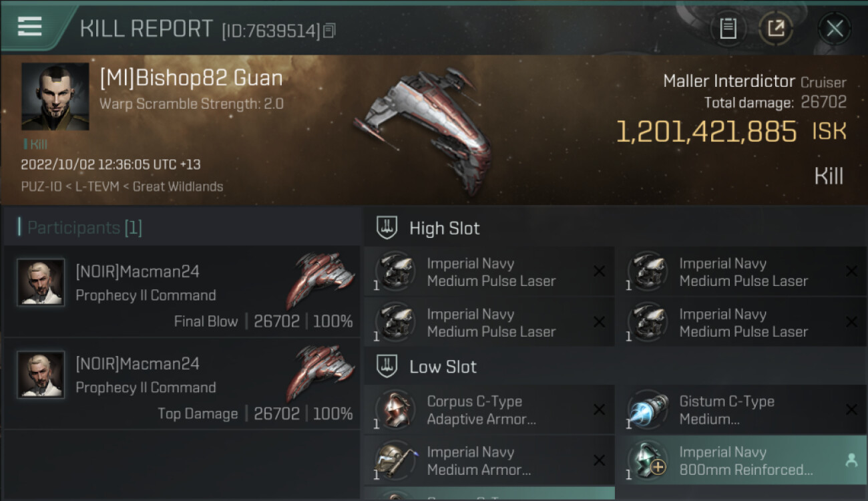Image resolution: width=868 pixels, height=501 pixels.
Task: Select Prophecy II Command Top Damage ship icon
Action: [x=320, y=372]
